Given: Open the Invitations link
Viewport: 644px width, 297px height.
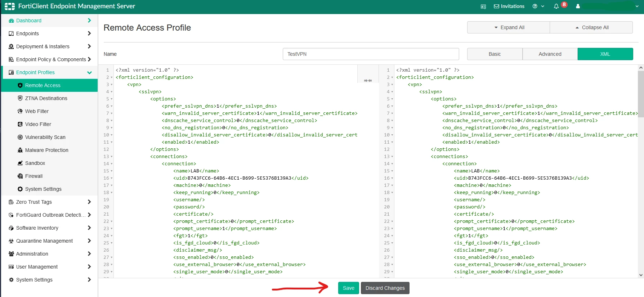Looking at the screenshot, I should 509,6.
